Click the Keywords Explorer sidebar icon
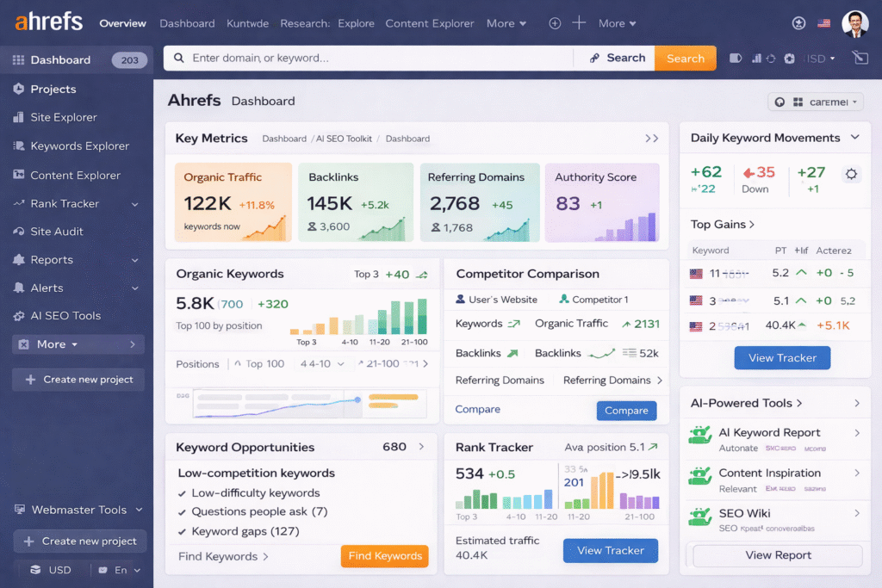 tap(19, 146)
